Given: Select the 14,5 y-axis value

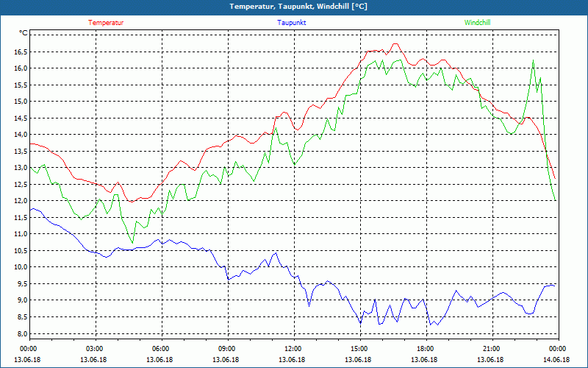Looking at the screenshot, I should (21, 118).
